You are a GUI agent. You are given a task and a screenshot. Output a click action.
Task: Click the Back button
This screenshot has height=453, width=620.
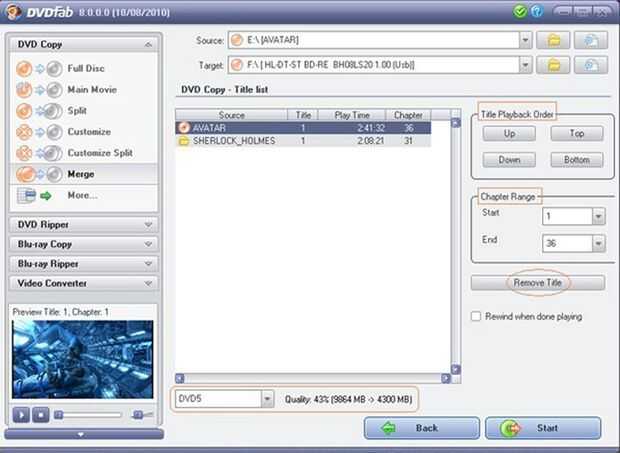click(422, 428)
